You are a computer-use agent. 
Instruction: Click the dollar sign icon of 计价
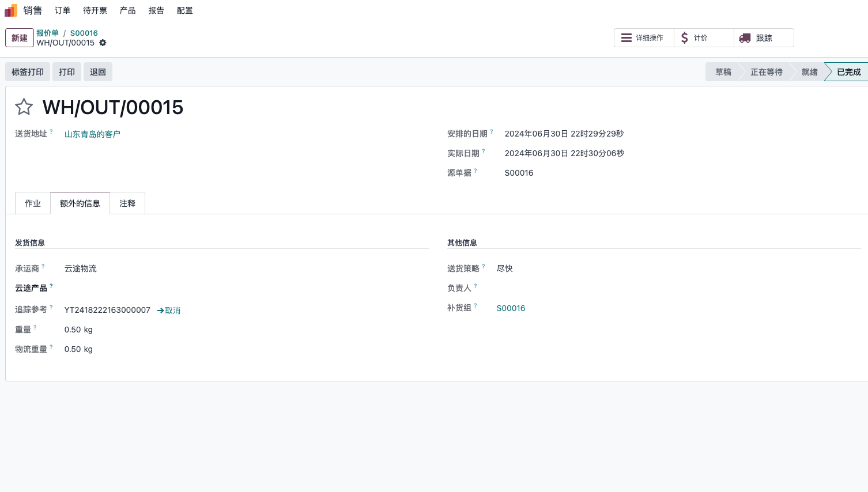684,38
